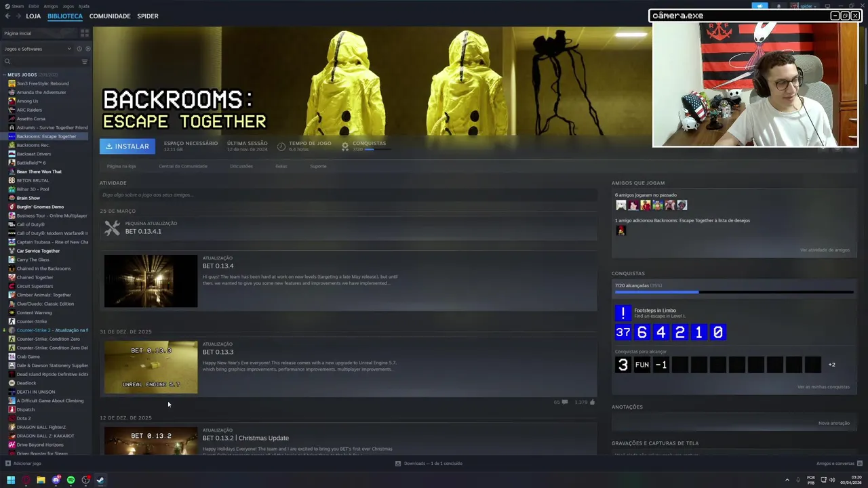This screenshot has width=868, height=488.
Task: Open the BET 0.13.2 Christmas Update title
Action: pos(245,438)
